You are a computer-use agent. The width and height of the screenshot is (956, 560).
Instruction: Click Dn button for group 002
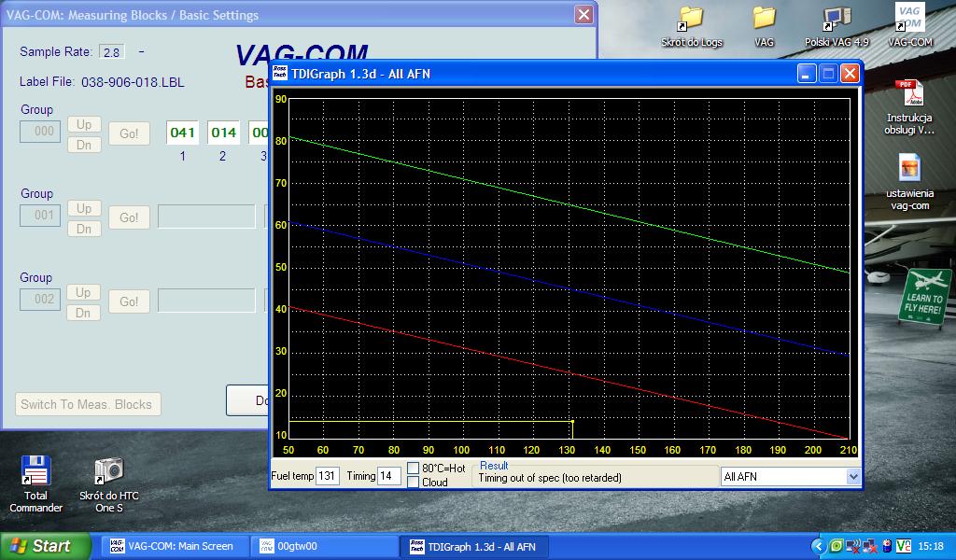pyautogui.click(x=84, y=314)
